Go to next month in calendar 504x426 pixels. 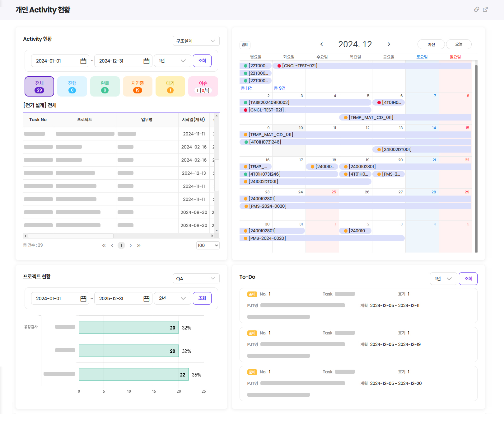389,44
